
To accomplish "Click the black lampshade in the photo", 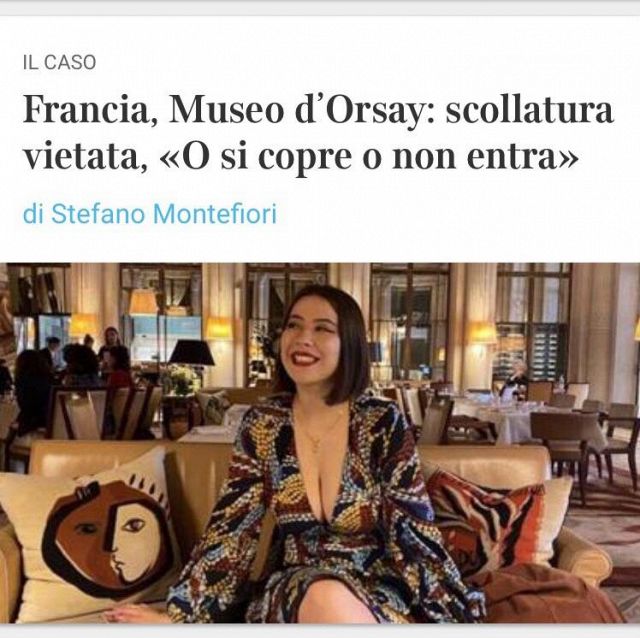I will [191, 353].
